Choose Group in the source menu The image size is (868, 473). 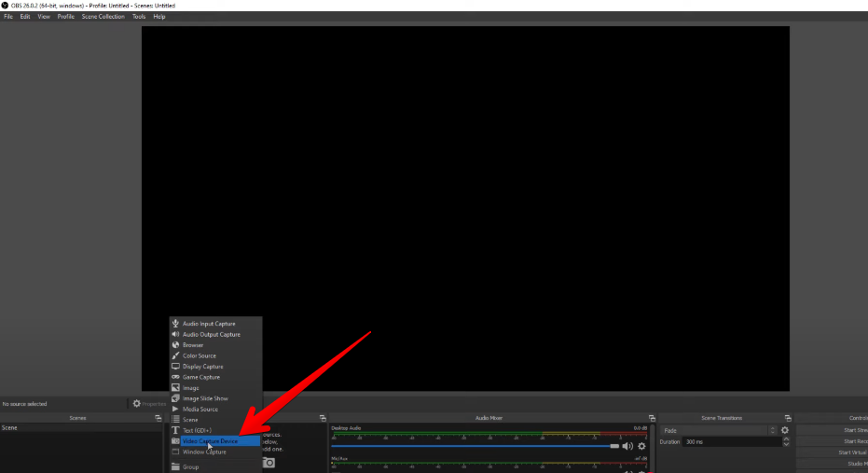215,466
